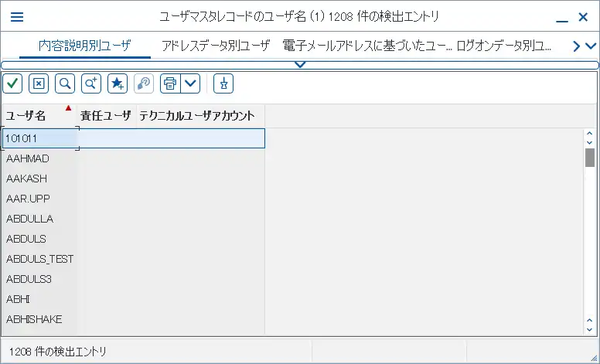Click the vertical scrollbar thumb
600x364 pixels.
pos(590,158)
